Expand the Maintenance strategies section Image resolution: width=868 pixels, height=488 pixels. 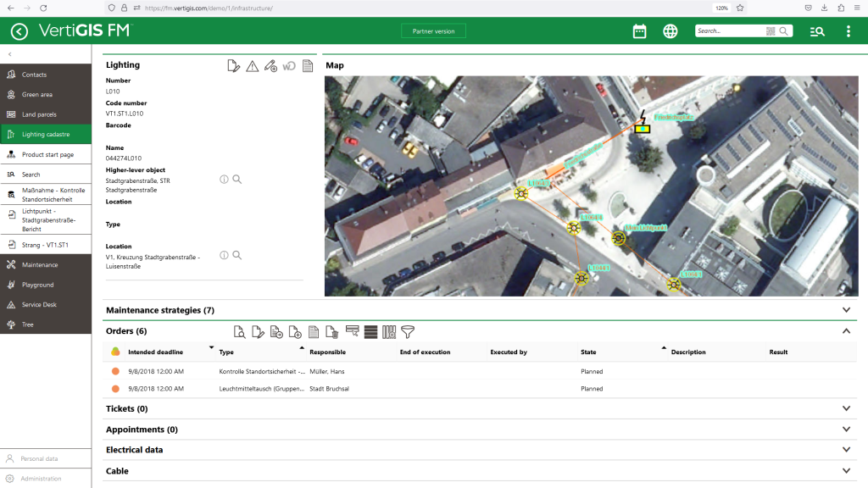click(845, 310)
